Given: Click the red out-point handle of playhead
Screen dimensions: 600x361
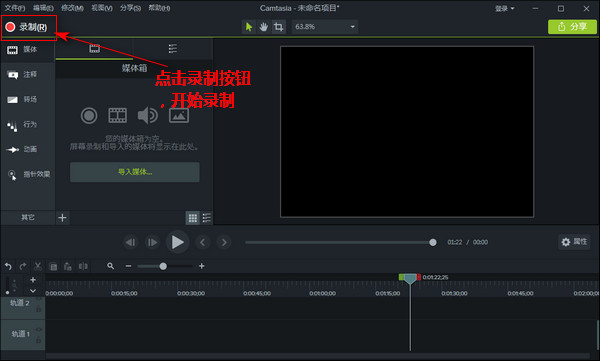Looking at the screenshot, I should click(x=419, y=277).
